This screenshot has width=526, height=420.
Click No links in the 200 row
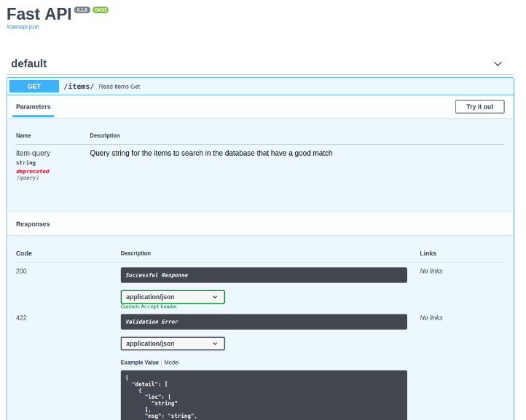[x=431, y=271]
